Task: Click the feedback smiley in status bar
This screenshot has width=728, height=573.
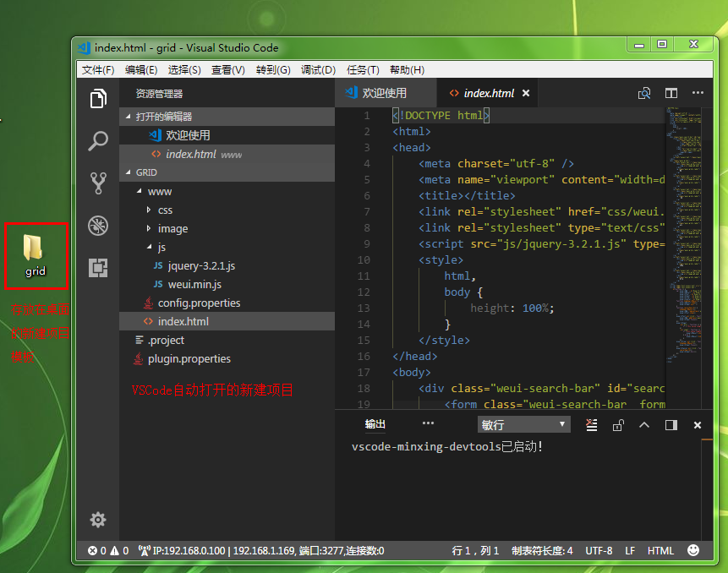Action: 692,550
